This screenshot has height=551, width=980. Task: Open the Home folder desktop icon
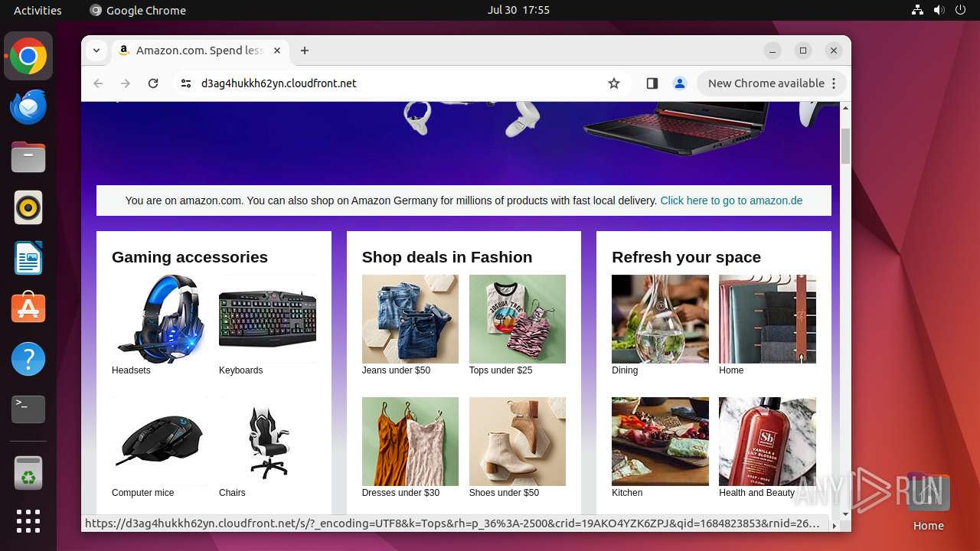(928, 503)
